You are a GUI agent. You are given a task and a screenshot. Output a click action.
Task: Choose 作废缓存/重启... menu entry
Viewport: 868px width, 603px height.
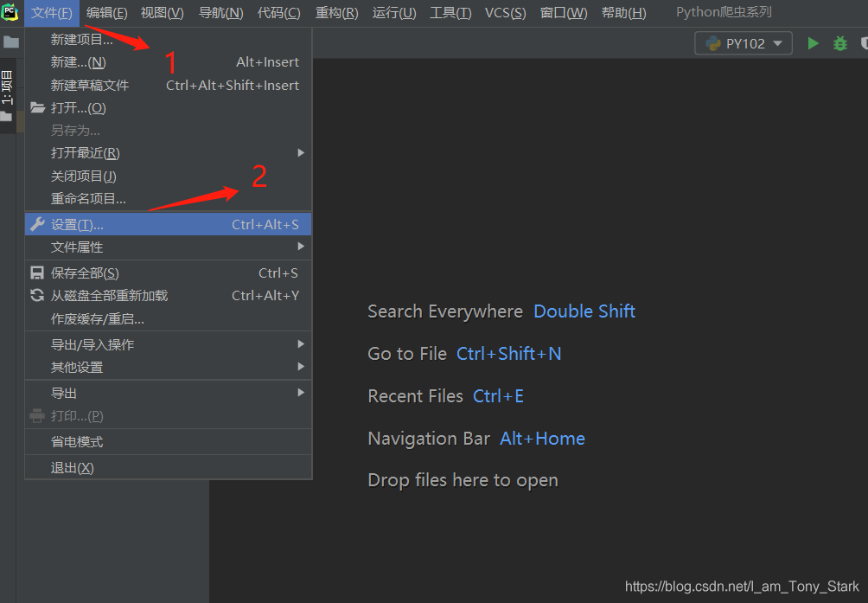(169, 318)
